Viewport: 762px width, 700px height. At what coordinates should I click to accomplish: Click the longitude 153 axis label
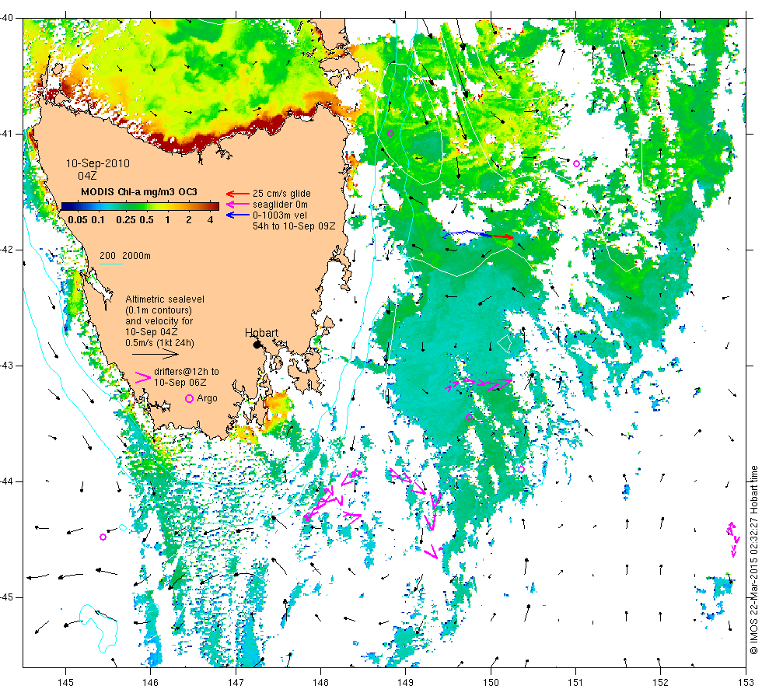(746, 683)
